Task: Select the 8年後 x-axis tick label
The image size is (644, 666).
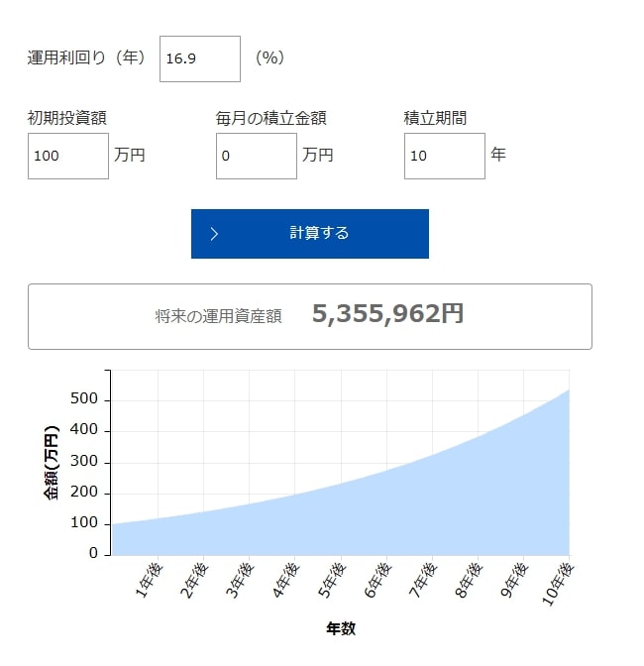Action: [470, 583]
